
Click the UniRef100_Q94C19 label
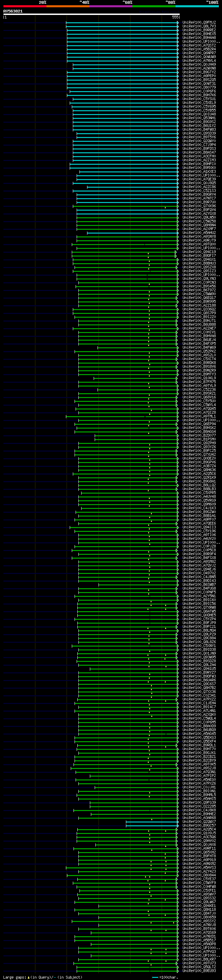pyautogui.click(x=199, y=252)
